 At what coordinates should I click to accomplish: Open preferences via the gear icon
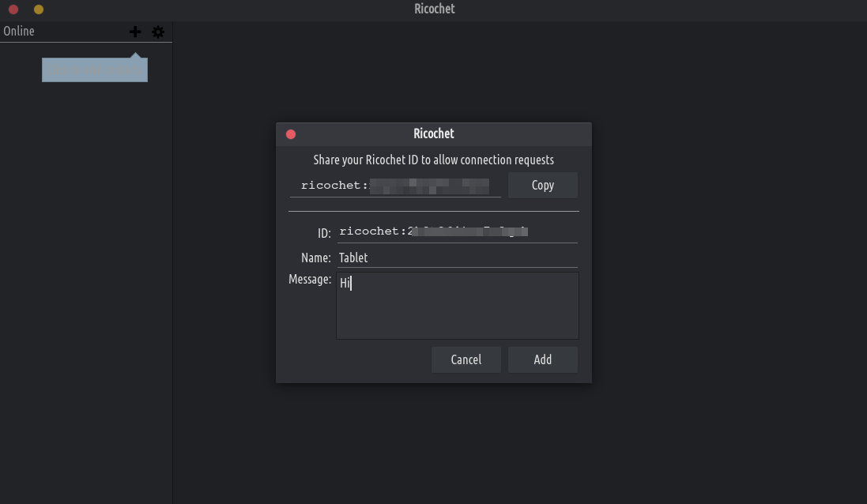(158, 32)
